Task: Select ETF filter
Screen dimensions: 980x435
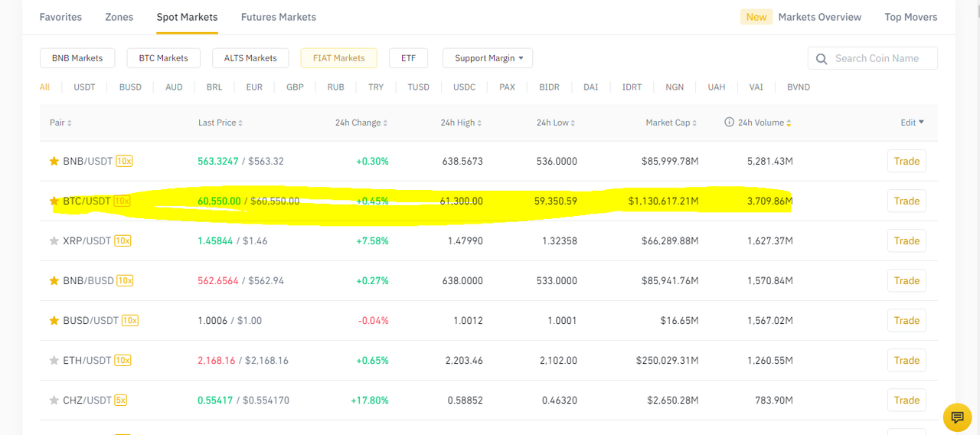Action: (408, 58)
